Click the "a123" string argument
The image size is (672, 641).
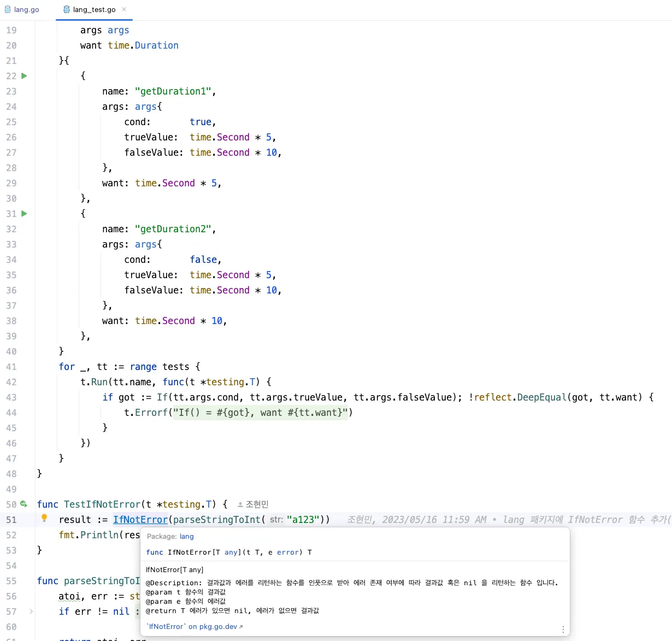point(303,520)
